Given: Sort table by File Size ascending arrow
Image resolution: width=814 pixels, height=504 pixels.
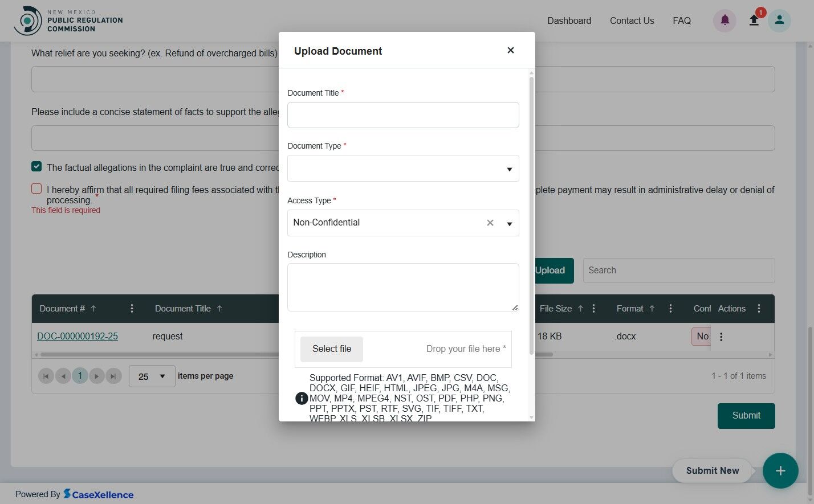Looking at the screenshot, I should point(581,308).
